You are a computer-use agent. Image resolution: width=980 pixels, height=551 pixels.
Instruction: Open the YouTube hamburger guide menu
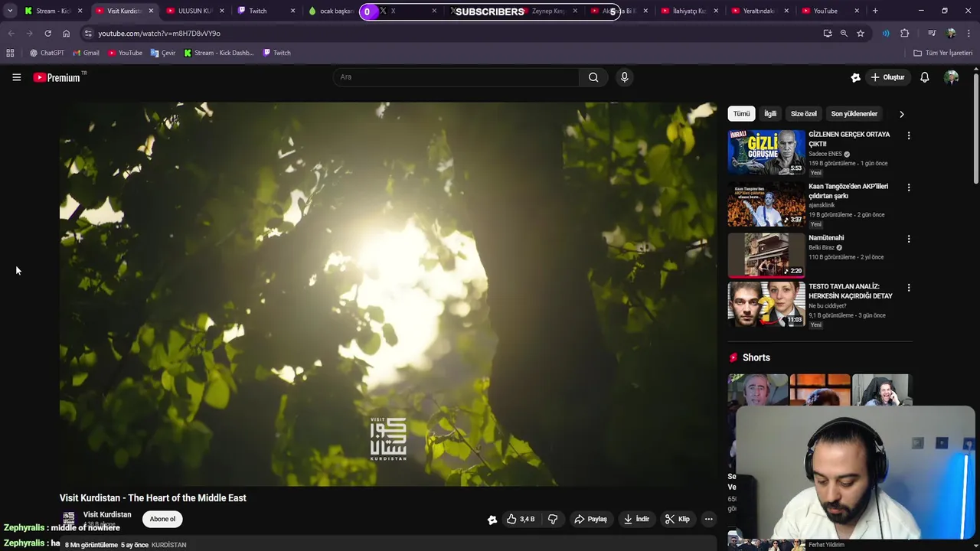[x=16, y=77]
